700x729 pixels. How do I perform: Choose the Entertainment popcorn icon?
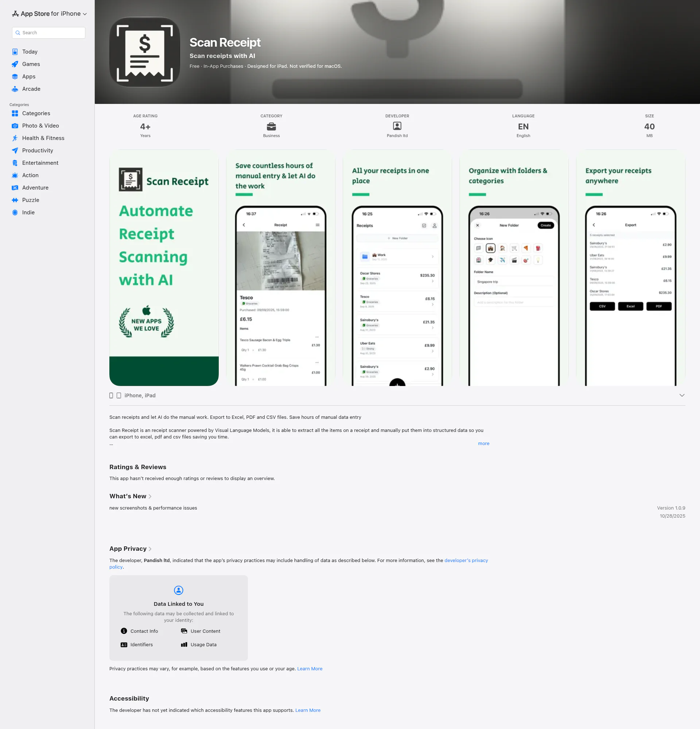pos(15,163)
